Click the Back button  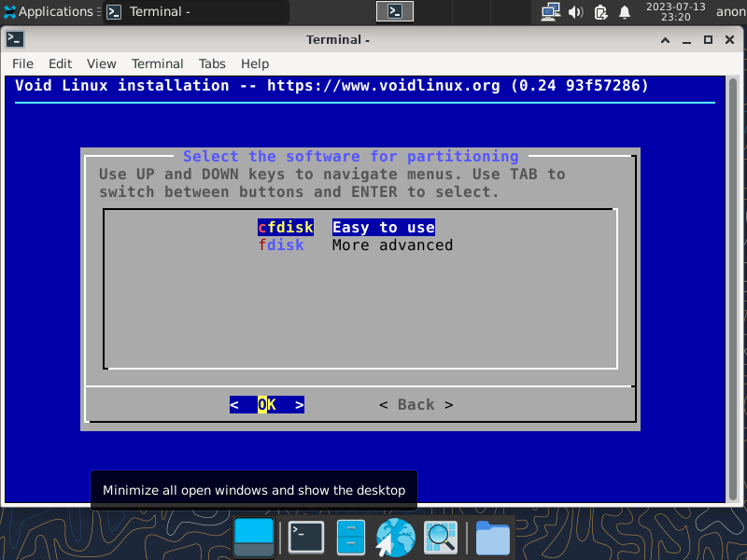(x=416, y=405)
